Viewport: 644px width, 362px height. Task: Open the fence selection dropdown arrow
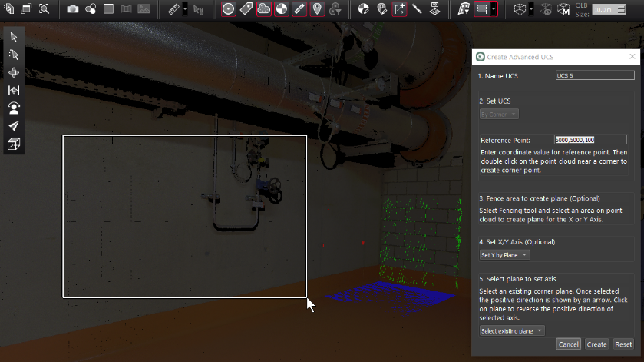tap(494, 9)
